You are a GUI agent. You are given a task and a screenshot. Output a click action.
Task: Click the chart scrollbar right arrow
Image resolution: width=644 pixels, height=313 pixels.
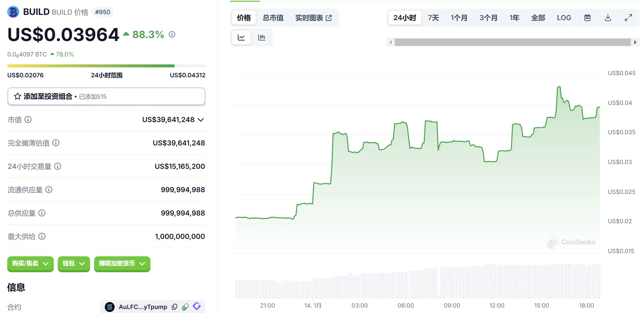635,42
